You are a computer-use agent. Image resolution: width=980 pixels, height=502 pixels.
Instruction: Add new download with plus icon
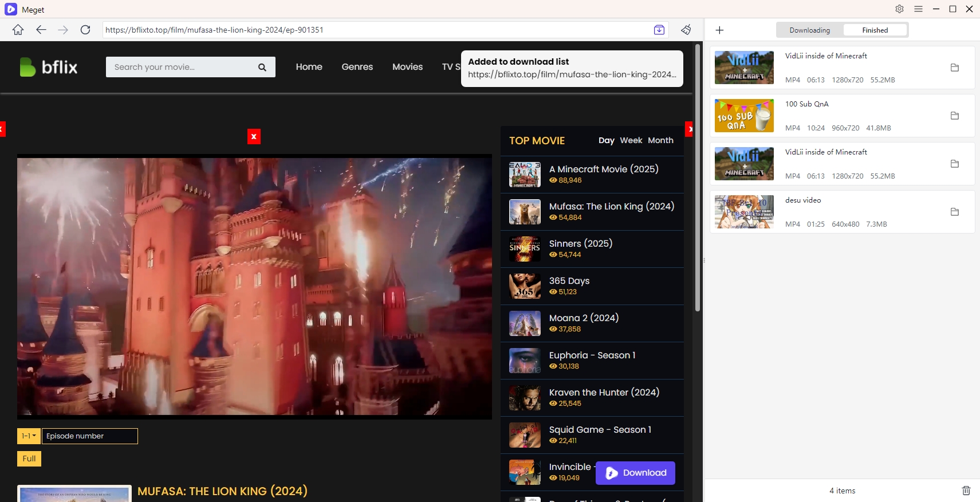point(720,30)
